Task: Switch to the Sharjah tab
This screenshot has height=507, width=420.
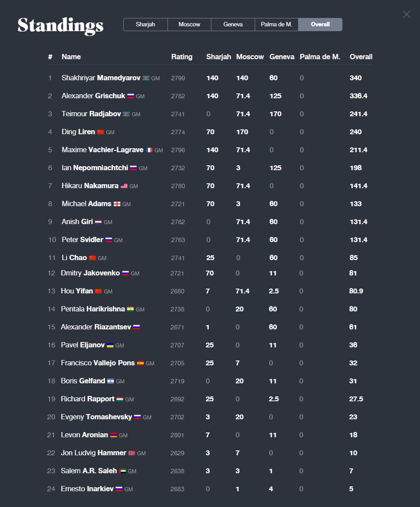Action: (146, 25)
